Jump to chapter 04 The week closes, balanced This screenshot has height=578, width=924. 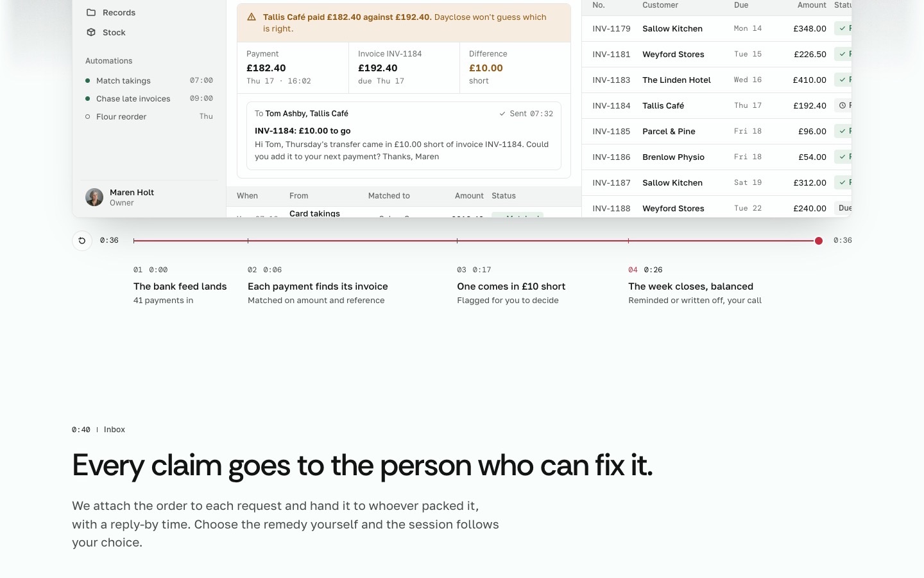coord(695,285)
